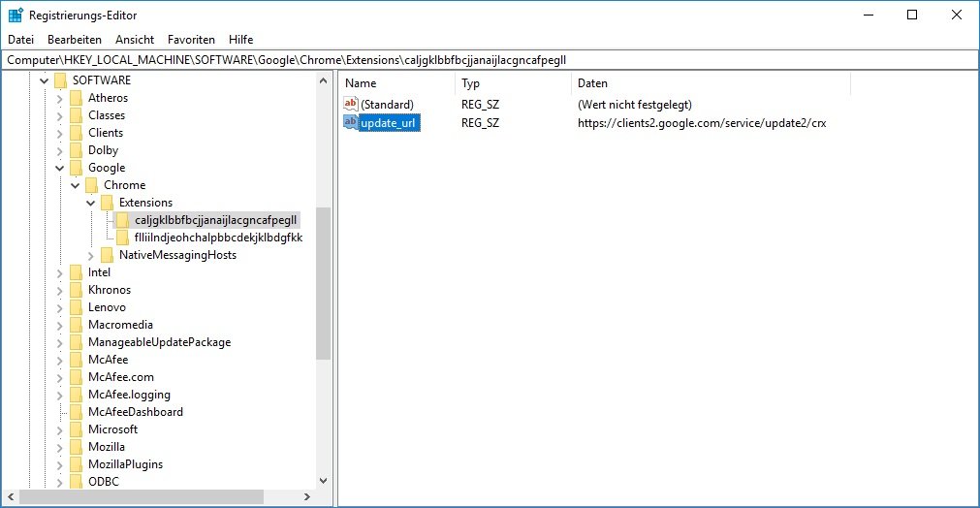Sort by the Daten column header

pyautogui.click(x=711, y=83)
